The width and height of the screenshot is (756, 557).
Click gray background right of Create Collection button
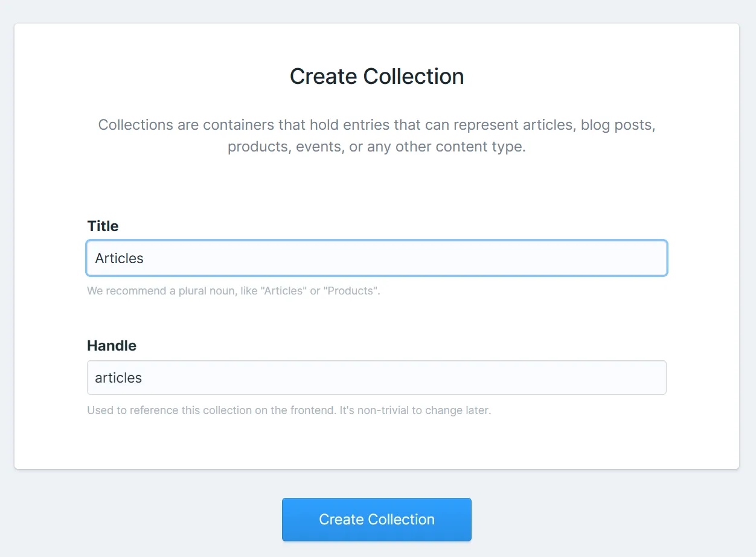(x=604, y=520)
